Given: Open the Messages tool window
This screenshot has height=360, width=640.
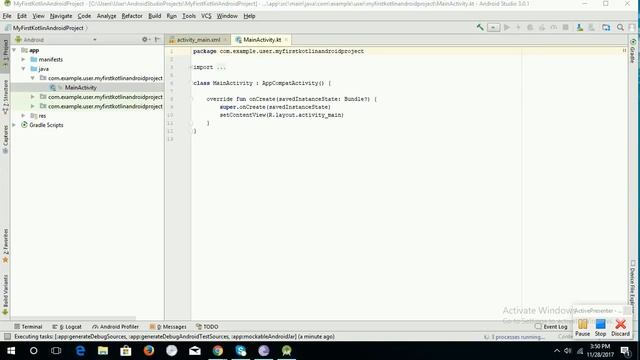Looking at the screenshot, I should [168, 327].
